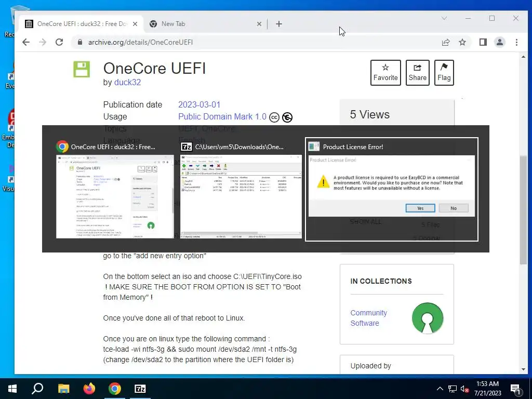The image size is (532, 399).
Task: Click the public domain mark icon
Action: pos(287,117)
